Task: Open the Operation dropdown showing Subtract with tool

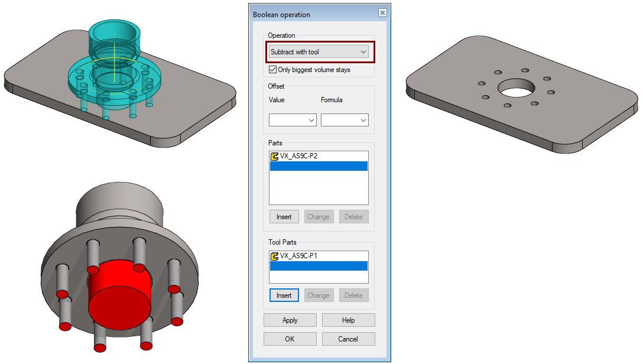Action: pyautogui.click(x=319, y=52)
